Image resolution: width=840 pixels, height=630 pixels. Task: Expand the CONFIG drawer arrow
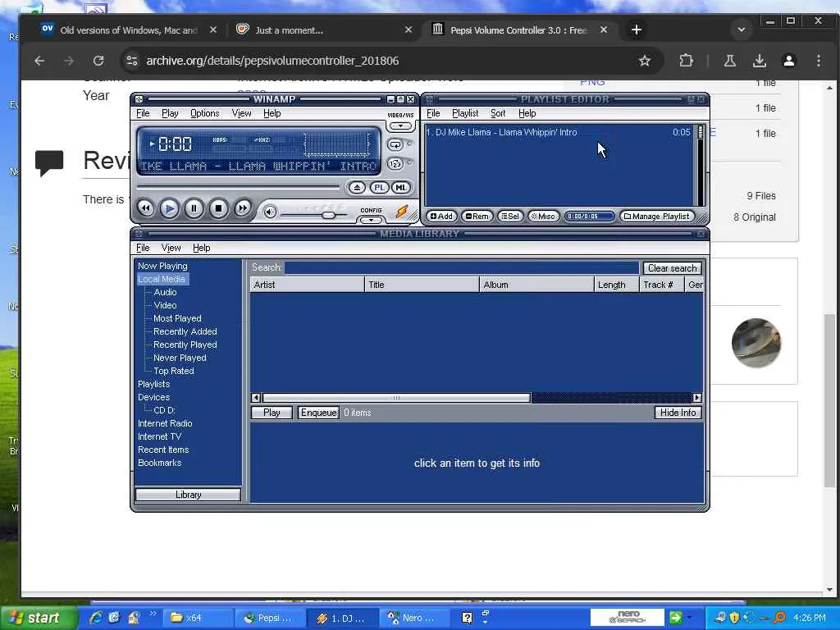[x=371, y=220]
